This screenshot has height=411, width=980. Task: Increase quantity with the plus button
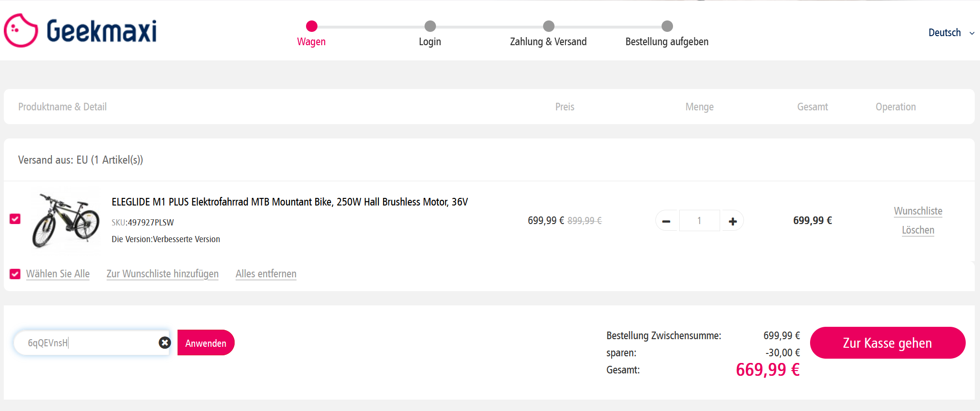pos(733,221)
